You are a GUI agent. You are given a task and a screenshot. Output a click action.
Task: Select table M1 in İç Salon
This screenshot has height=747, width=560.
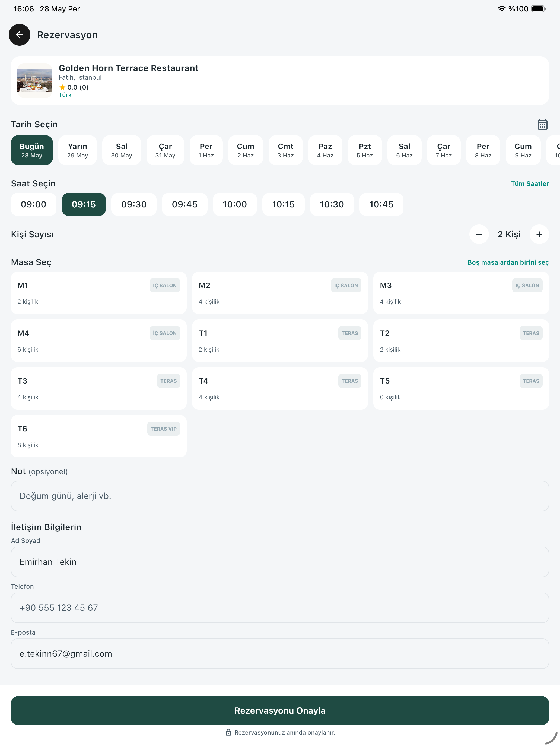pos(98,293)
